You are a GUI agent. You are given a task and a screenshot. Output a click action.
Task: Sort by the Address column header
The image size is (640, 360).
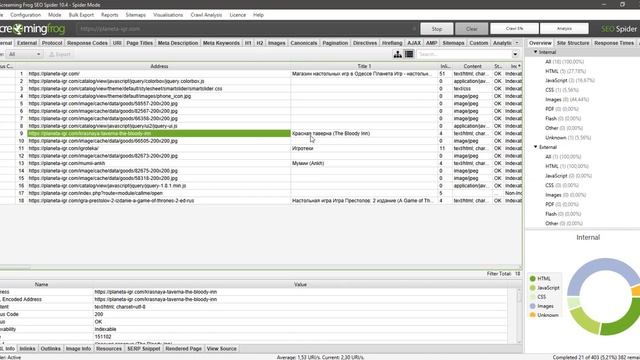point(159,66)
